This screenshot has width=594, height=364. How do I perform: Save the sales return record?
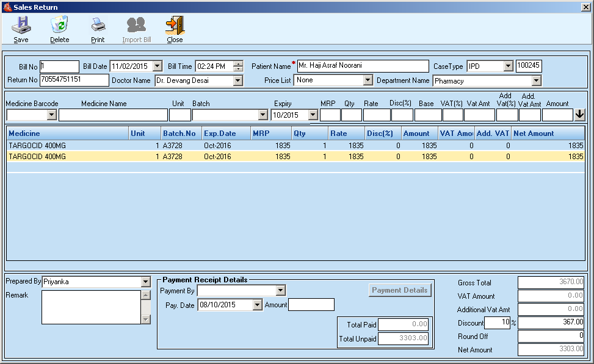tap(21, 29)
